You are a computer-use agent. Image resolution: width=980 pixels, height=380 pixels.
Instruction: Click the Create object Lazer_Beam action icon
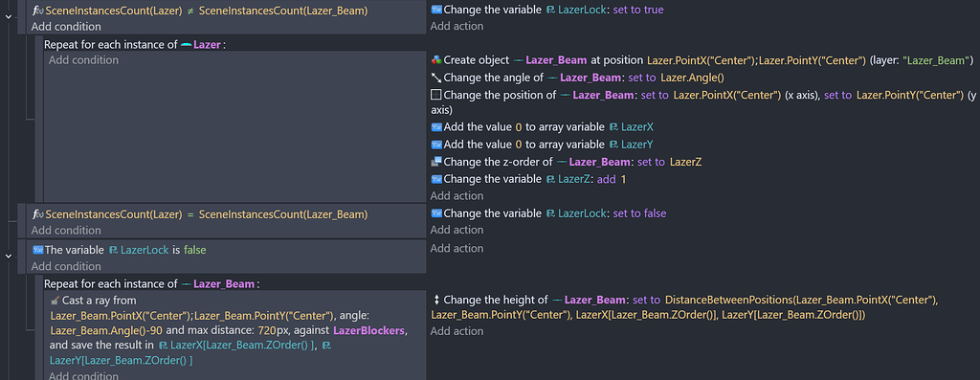pos(436,60)
